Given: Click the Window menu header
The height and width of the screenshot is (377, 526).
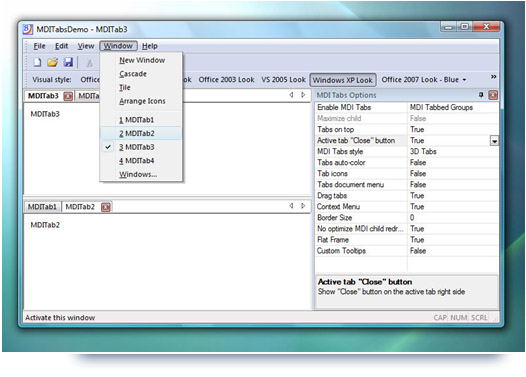Looking at the screenshot, I should coord(118,46).
